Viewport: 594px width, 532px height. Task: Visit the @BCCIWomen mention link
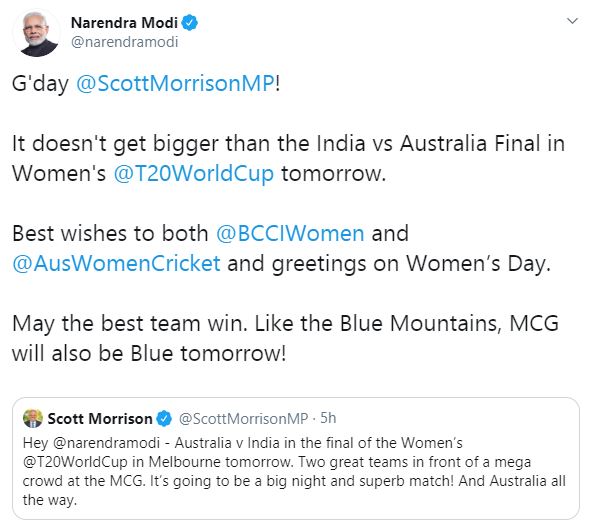pyautogui.click(x=290, y=233)
